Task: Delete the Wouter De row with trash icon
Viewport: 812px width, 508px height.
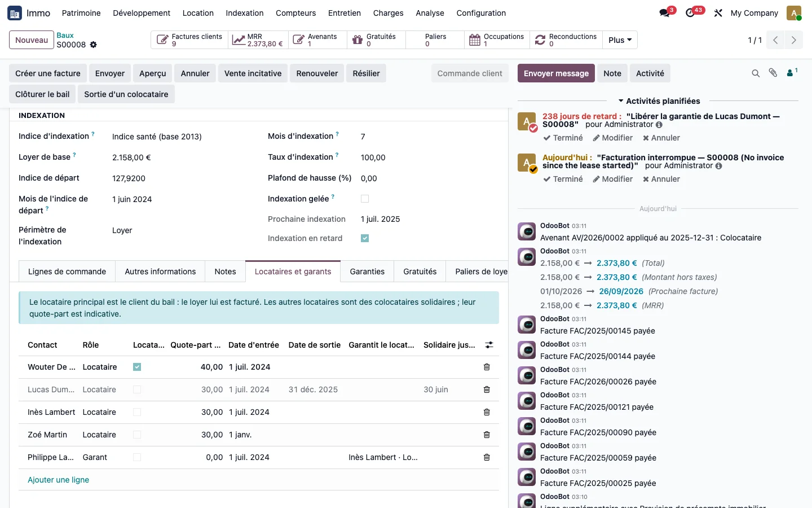Action: [x=487, y=367]
